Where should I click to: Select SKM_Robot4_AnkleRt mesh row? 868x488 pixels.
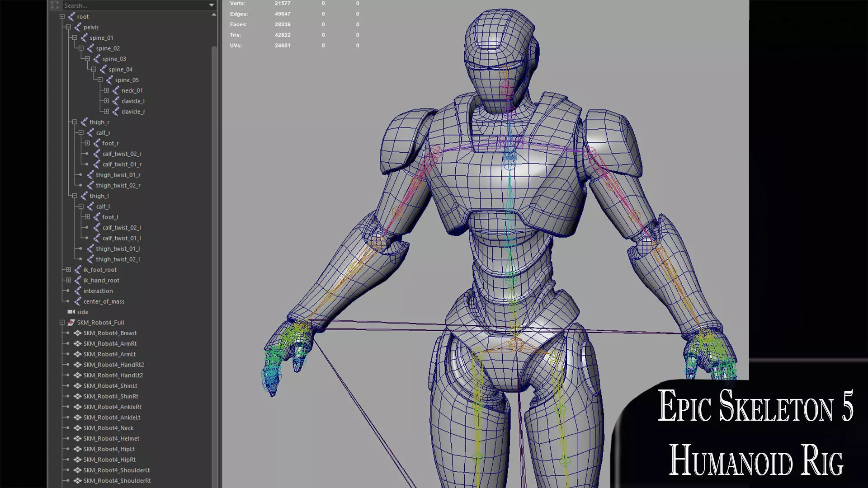pos(112,407)
